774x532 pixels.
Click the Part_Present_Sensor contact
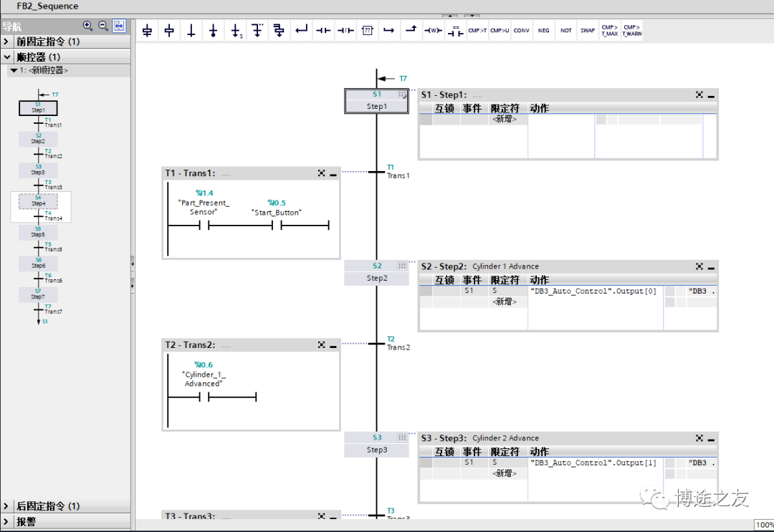[204, 226]
